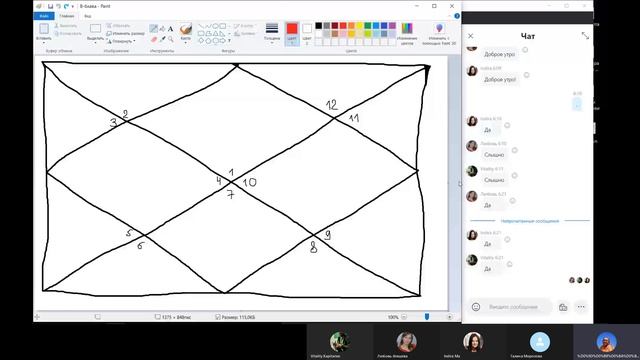Pick the green color swatch
The image size is (640, 360).
(367, 26)
